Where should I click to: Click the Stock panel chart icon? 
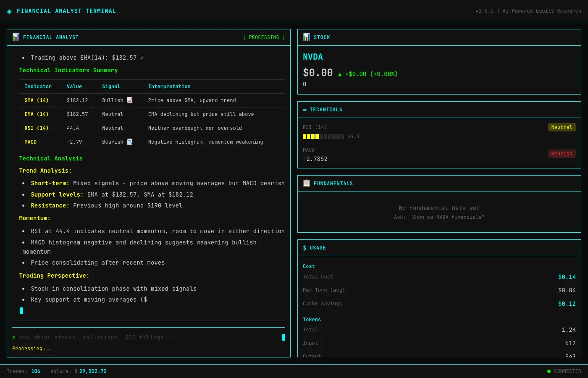tap(307, 37)
